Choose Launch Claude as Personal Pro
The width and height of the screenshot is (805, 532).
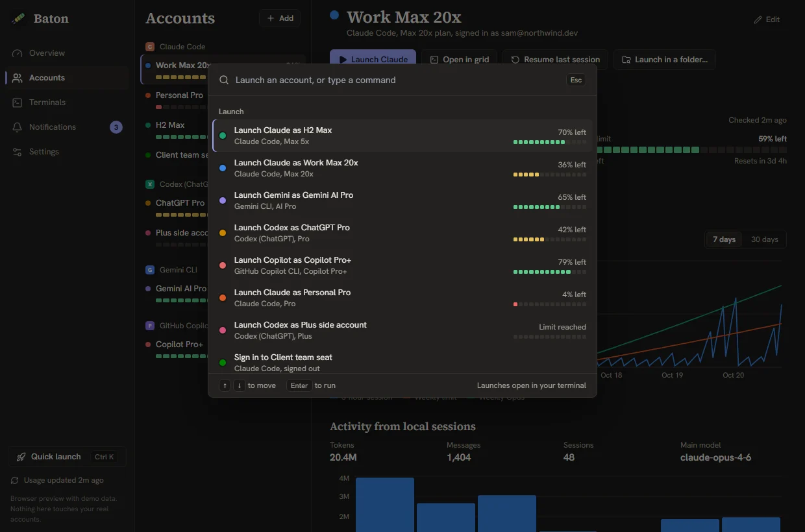pos(402,298)
